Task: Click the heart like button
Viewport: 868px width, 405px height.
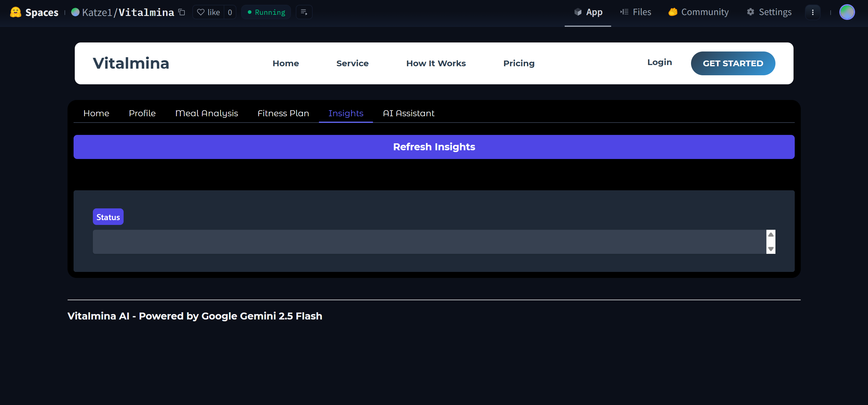Action: coord(209,12)
